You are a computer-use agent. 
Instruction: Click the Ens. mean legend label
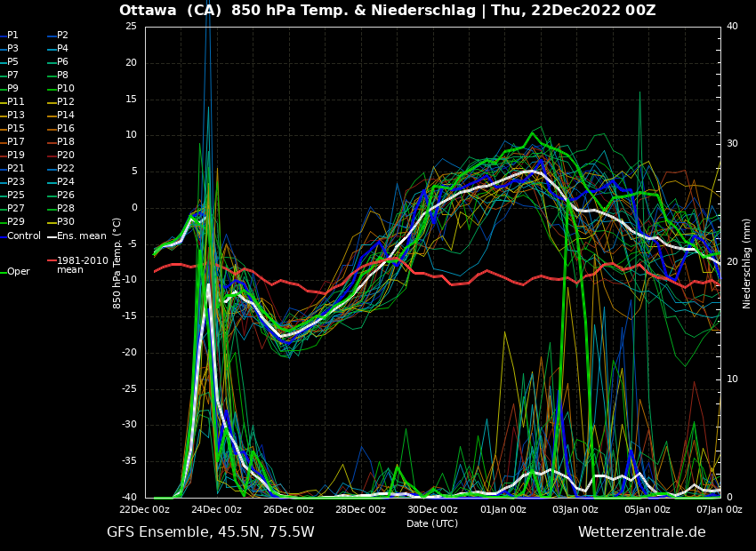point(81,236)
